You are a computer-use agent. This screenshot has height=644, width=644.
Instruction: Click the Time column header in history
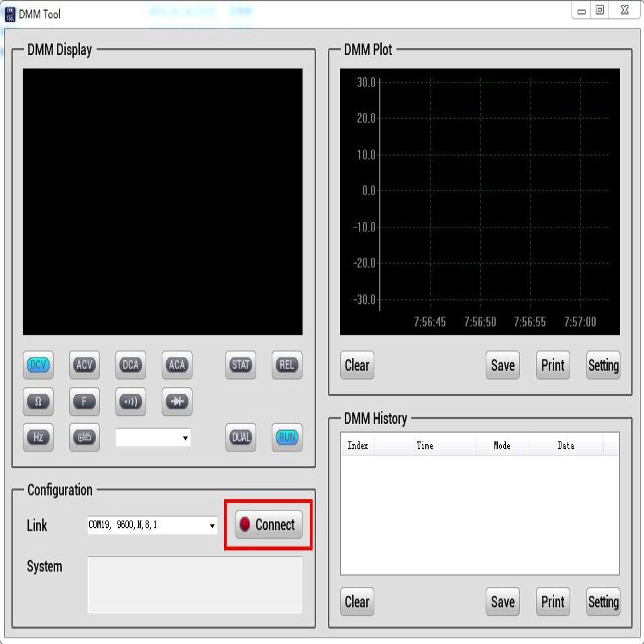point(425,445)
